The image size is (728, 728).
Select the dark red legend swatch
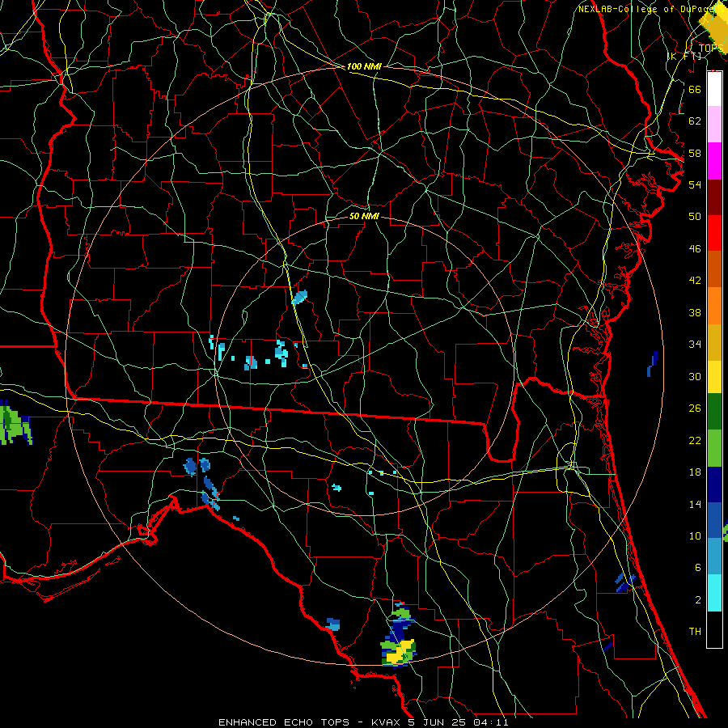click(x=714, y=197)
